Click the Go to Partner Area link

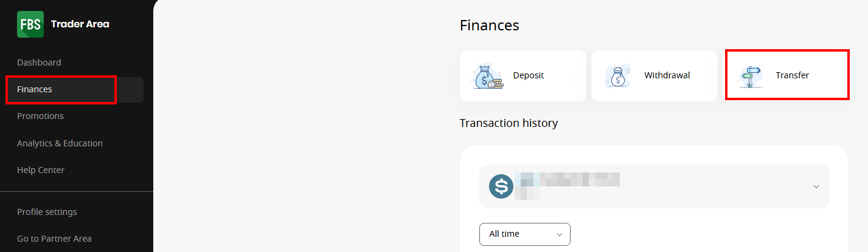point(54,239)
